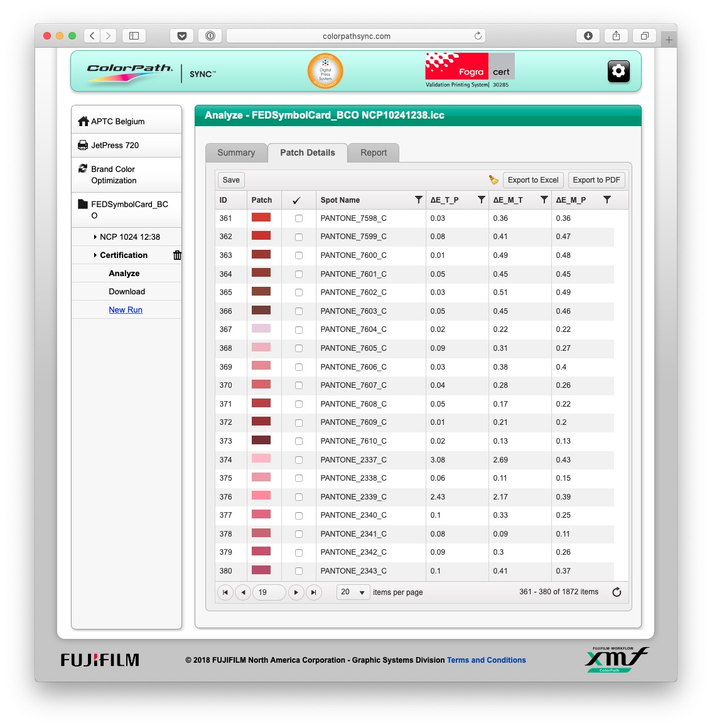Click the Fogra cert badge
Screen dimensions: 712x728
(x=470, y=70)
